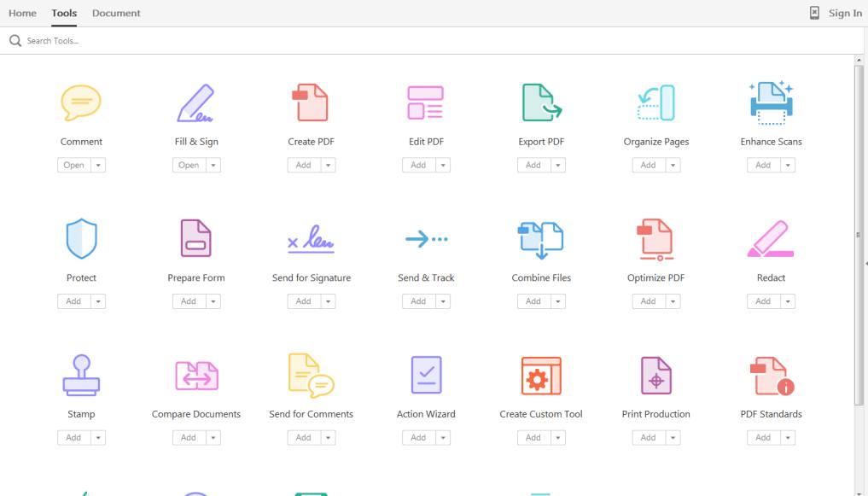Add the Compare Documents tool
Image resolution: width=868 pixels, height=496 pixels.
click(x=189, y=437)
